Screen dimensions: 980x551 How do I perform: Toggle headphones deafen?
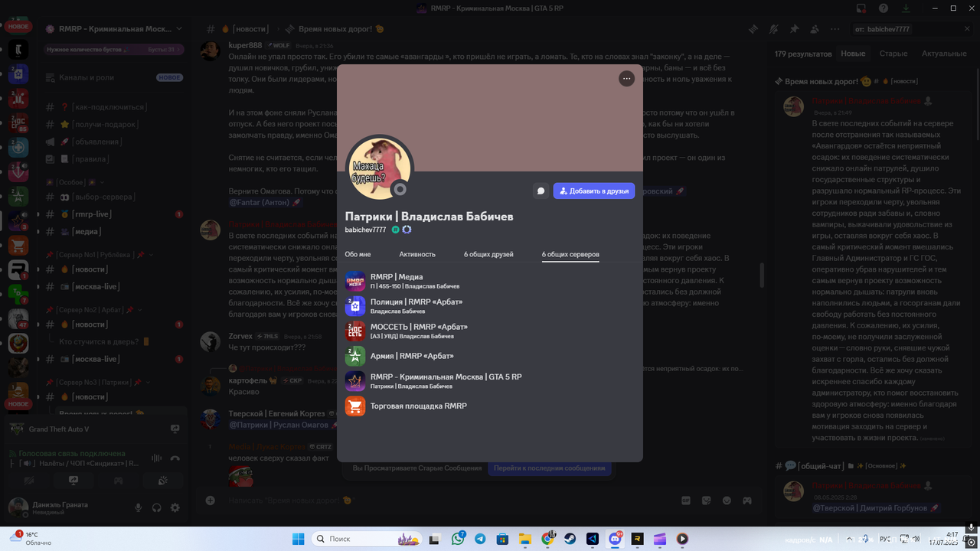pyautogui.click(x=157, y=507)
